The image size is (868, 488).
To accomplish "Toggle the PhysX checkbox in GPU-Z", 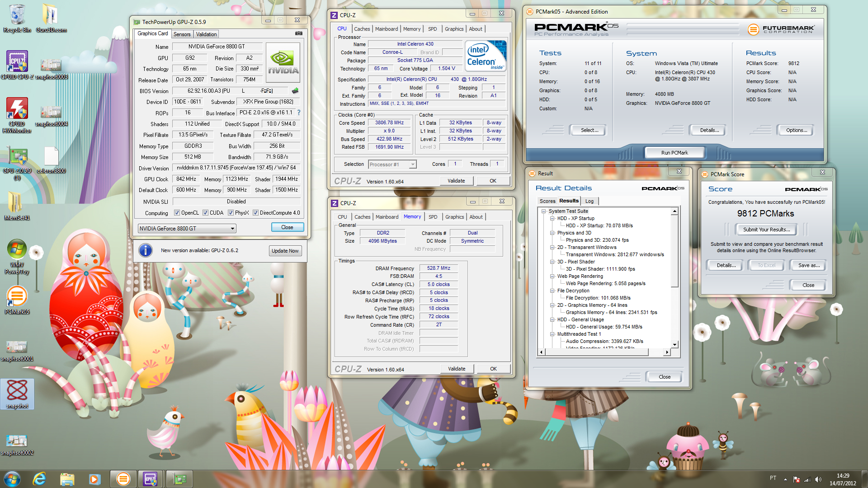I will pyautogui.click(x=231, y=213).
